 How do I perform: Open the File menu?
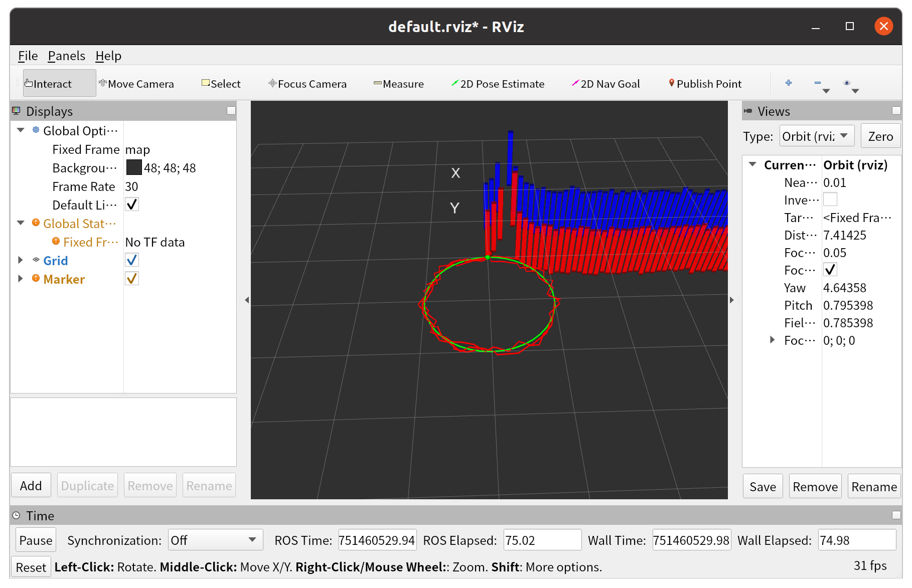coord(28,56)
